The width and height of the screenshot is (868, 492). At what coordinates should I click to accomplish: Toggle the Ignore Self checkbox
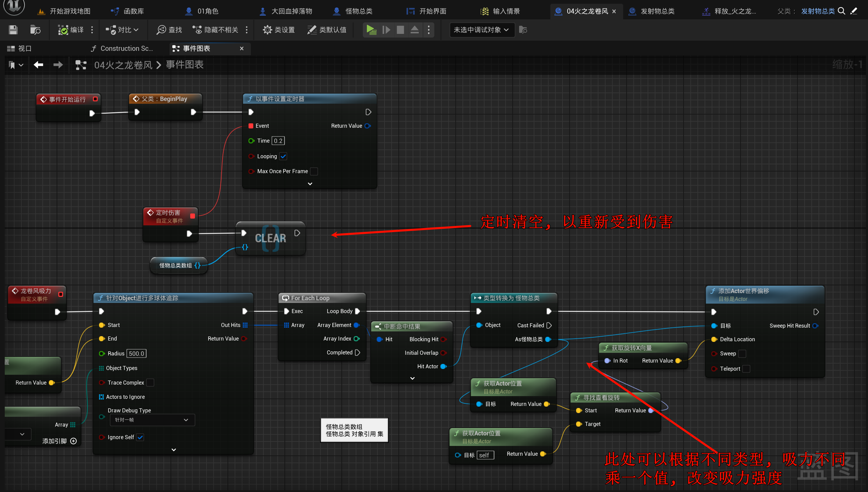140,437
